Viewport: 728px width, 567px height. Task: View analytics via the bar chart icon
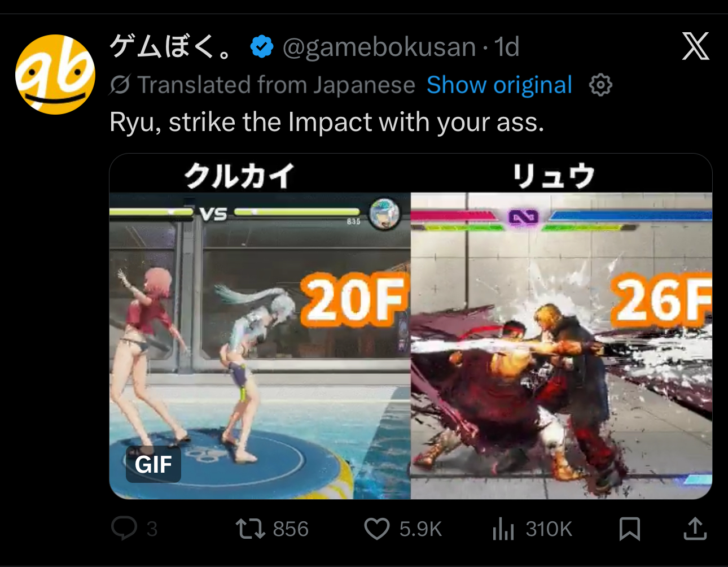[x=503, y=529]
